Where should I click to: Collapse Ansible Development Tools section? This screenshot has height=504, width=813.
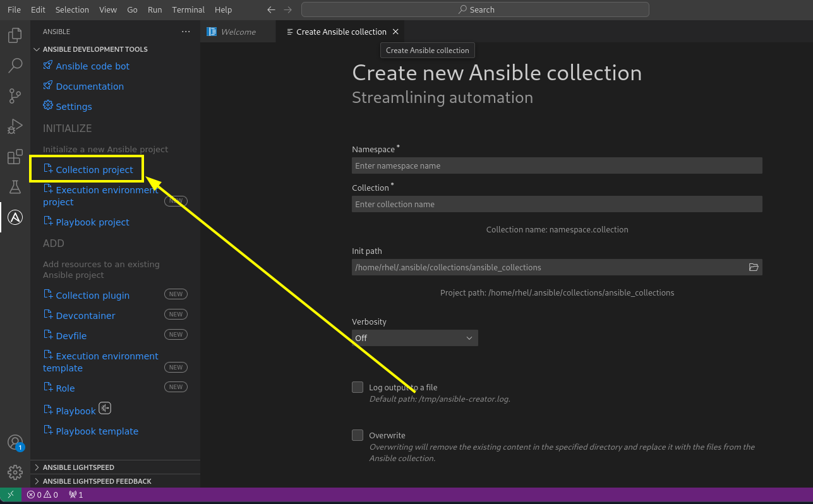(x=95, y=49)
